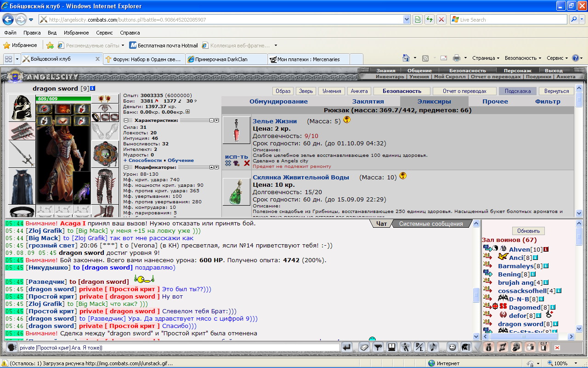588x368 pixels.
Task: Click the info icon next to Ahven[10]
Action: pyautogui.click(x=546, y=249)
